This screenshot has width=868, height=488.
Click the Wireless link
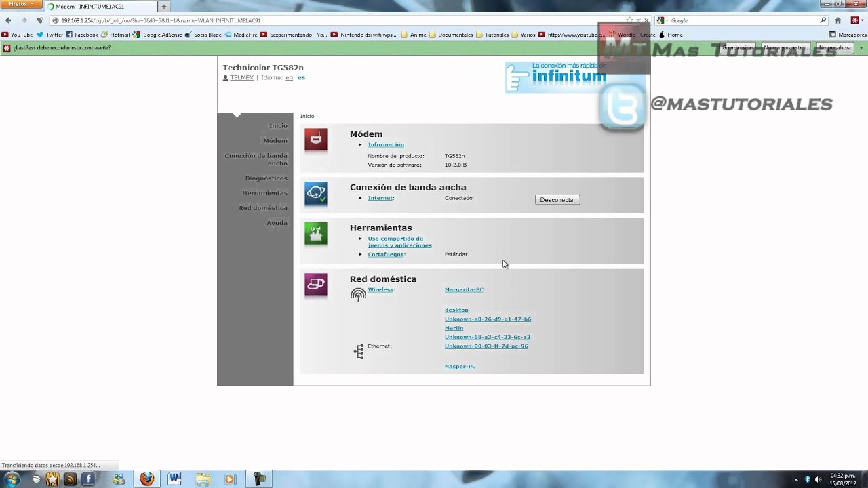tap(380, 289)
